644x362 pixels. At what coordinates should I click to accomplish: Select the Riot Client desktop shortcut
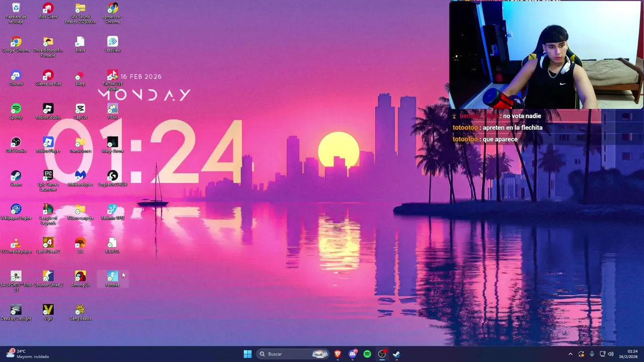48,11
